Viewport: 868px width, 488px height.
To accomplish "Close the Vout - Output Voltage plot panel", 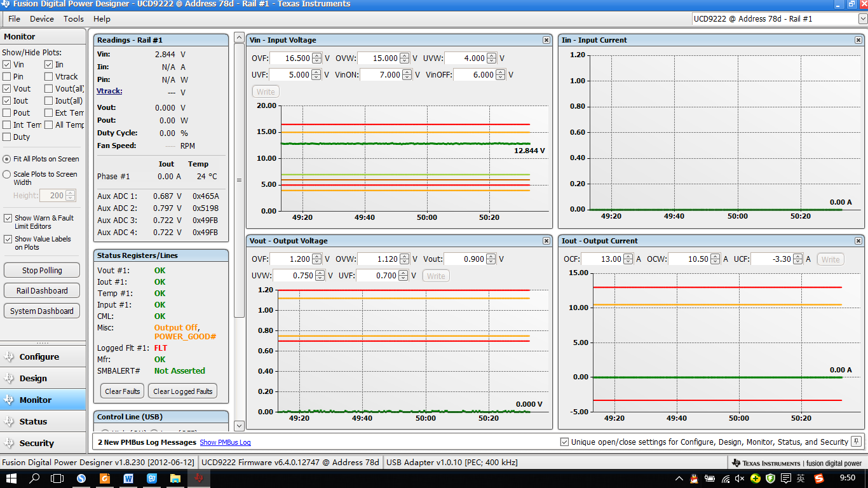I will pos(546,241).
